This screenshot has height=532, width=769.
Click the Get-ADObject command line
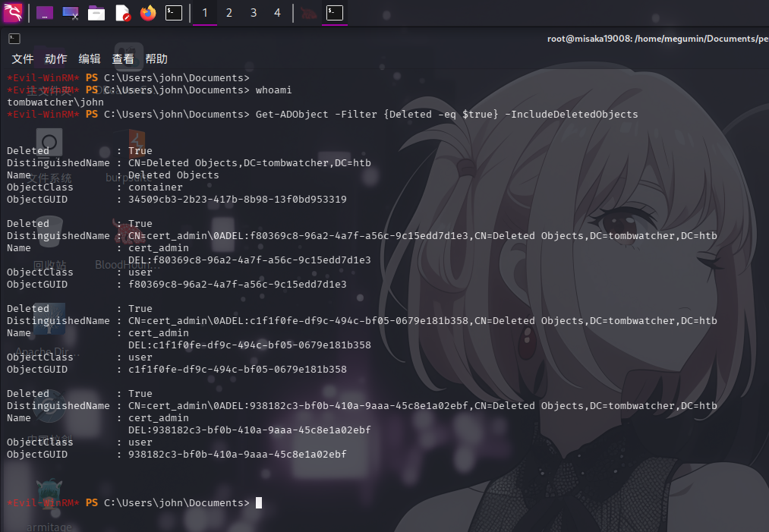pos(446,115)
